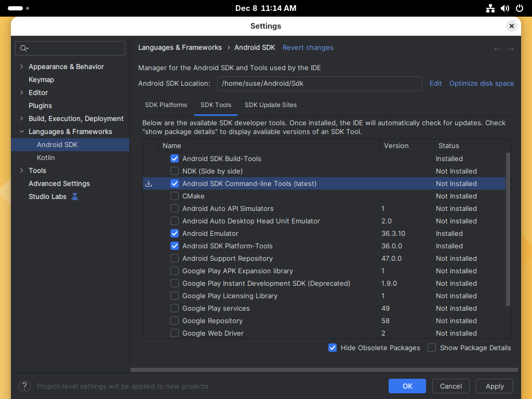Open the volume icon in system tray

coord(504,8)
